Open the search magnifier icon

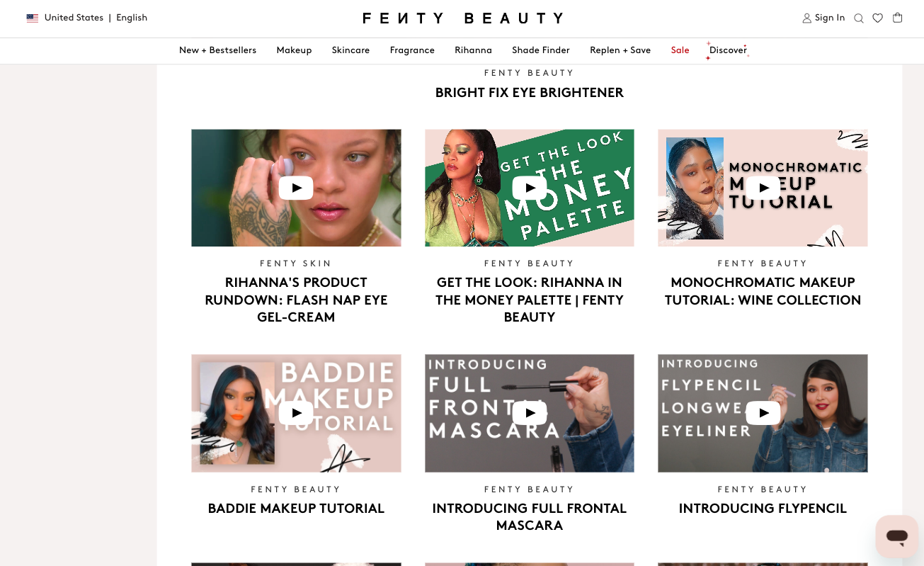858,18
